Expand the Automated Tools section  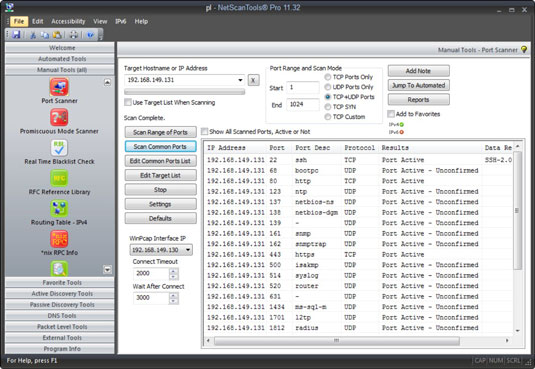[60, 59]
